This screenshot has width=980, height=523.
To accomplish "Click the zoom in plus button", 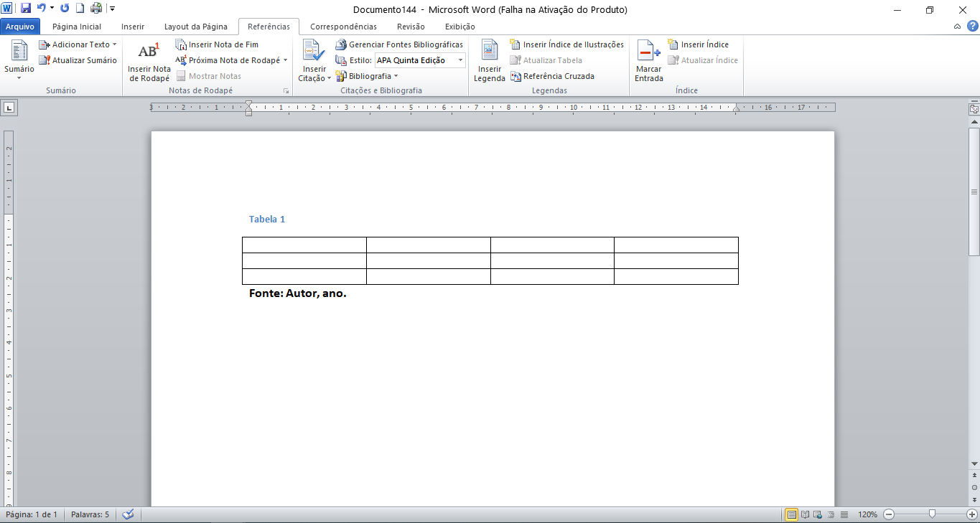I will point(972,514).
